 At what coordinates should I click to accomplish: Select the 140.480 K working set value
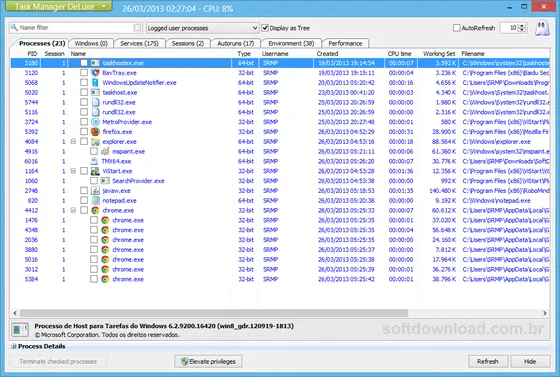[443, 191]
